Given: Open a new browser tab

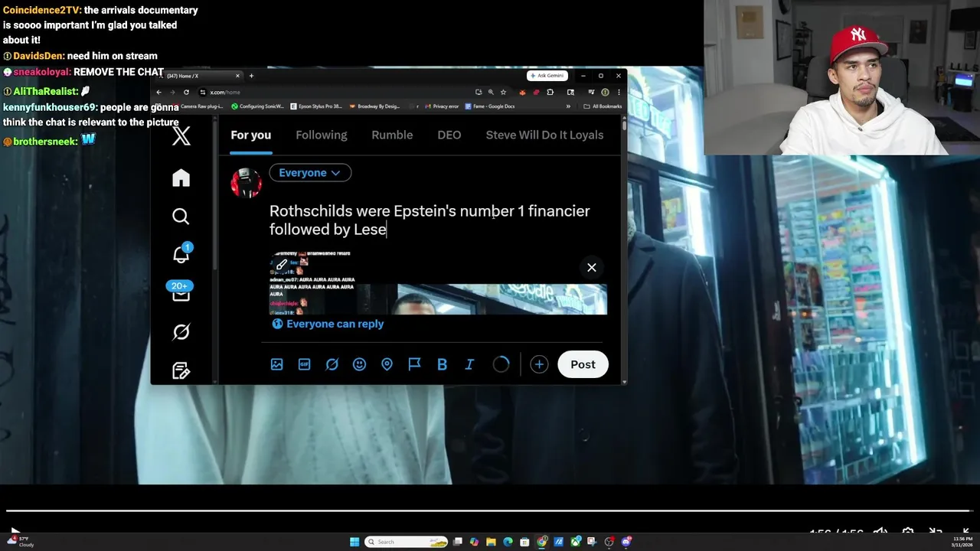Looking at the screenshot, I should coord(251,76).
